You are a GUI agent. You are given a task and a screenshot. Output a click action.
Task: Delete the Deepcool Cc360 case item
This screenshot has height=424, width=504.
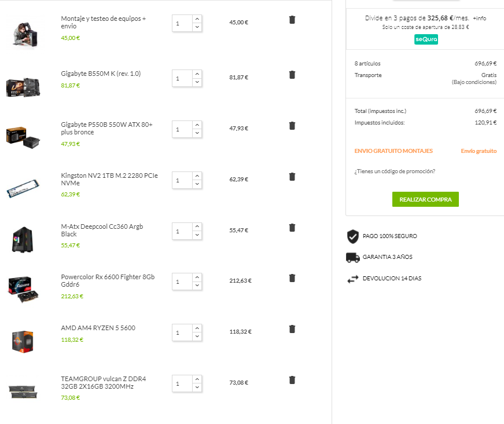click(x=292, y=228)
